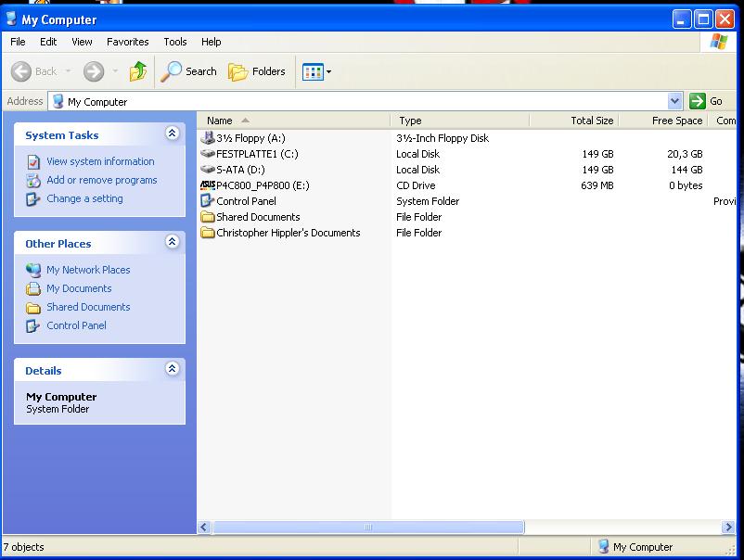Select the "S-ATA (D:)" name text
Viewport: 744px width, 560px height.
[x=240, y=170]
